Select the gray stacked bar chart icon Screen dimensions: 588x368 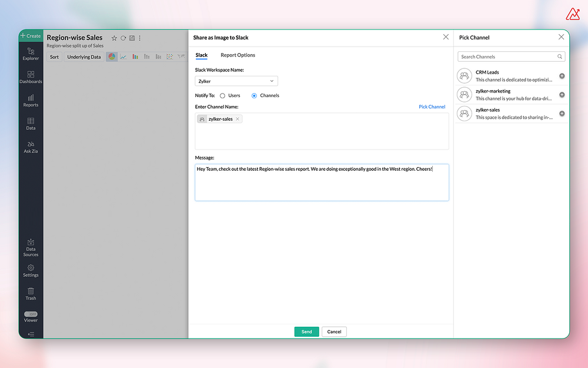coord(146,57)
